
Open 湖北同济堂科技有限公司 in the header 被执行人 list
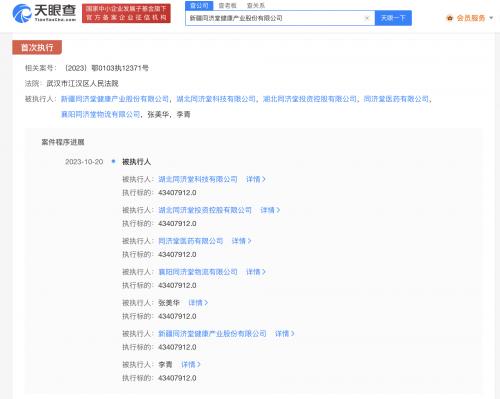coord(216,99)
